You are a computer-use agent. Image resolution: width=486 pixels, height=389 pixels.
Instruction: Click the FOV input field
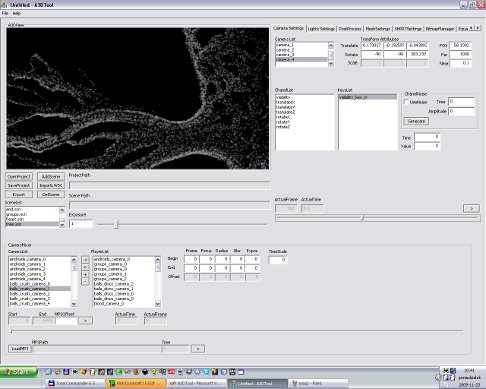[x=460, y=45]
